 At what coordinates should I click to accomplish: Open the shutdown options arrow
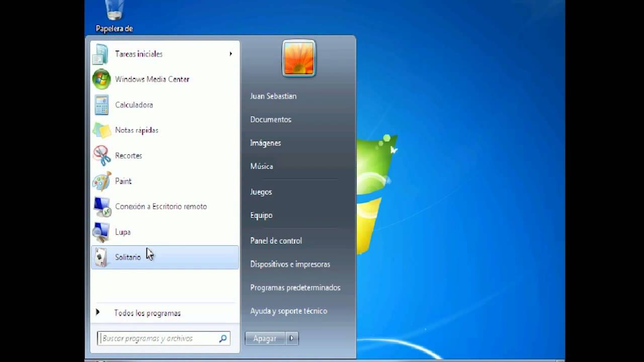point(292,339)
